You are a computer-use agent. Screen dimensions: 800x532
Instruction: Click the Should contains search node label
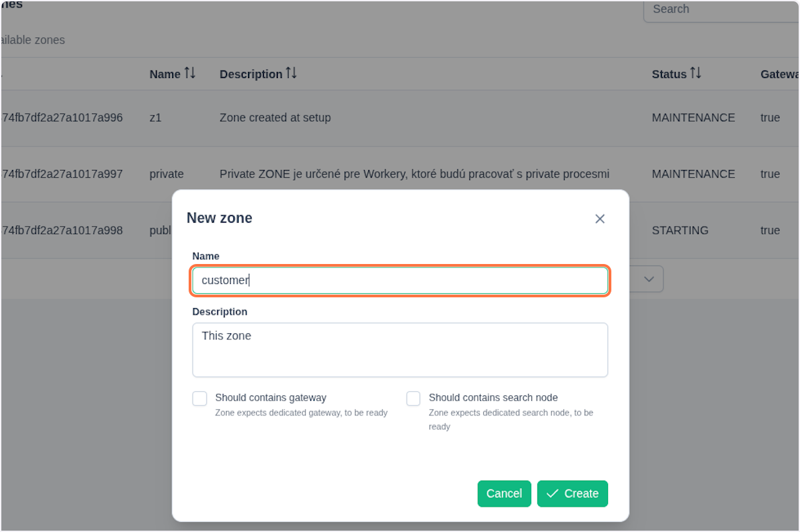click(x=493, y=397)
